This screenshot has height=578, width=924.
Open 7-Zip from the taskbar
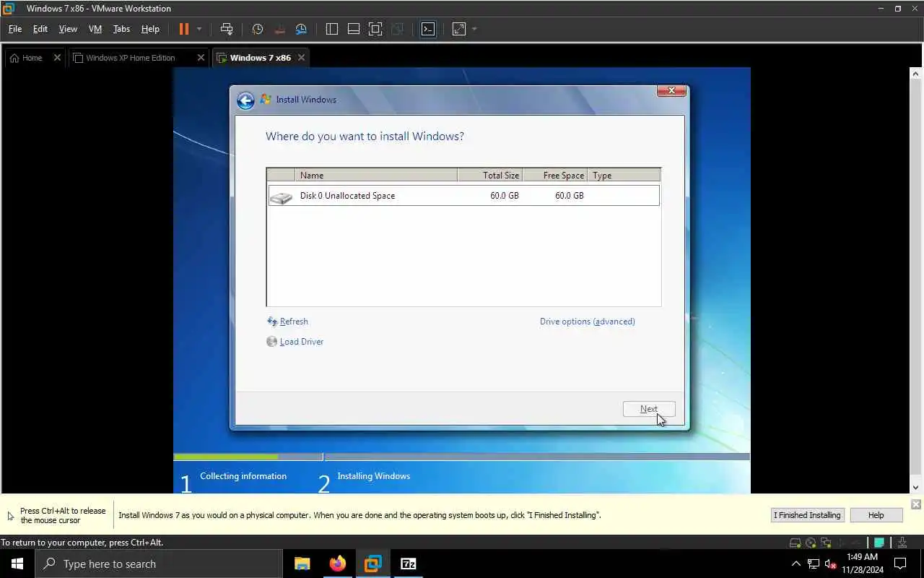(408, 564)
